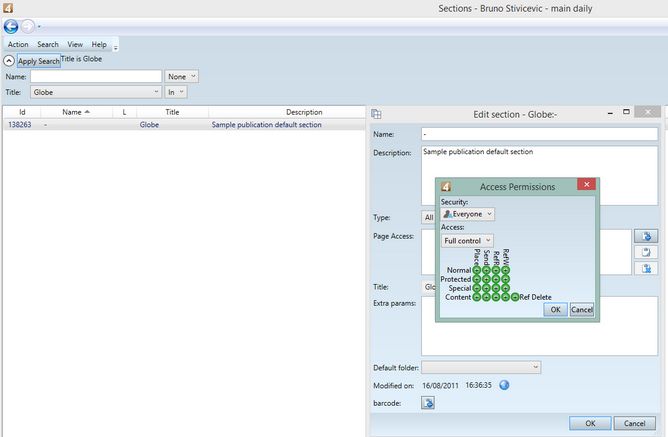
Task: Click OK in the Edit section panel
Action: click(590, 423)
